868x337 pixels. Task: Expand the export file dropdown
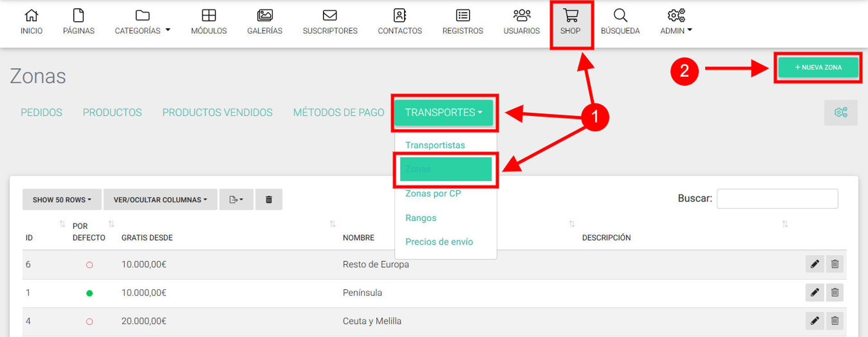coord(236,200)
